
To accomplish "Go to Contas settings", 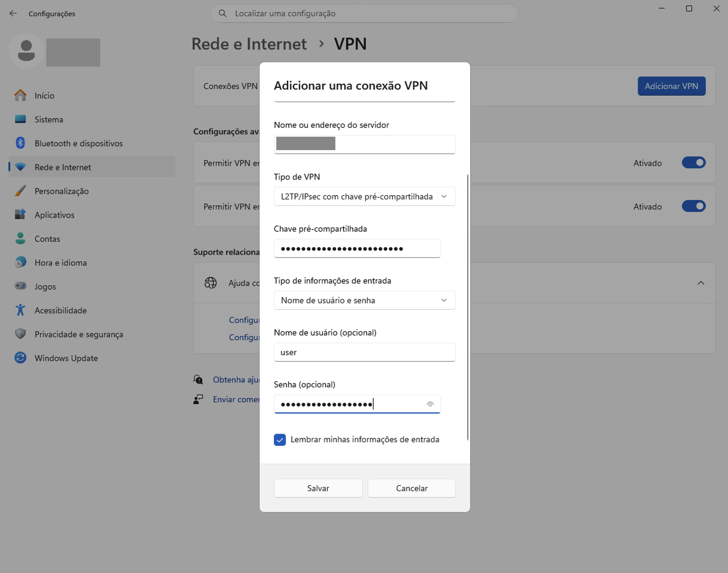I will 92,238.
